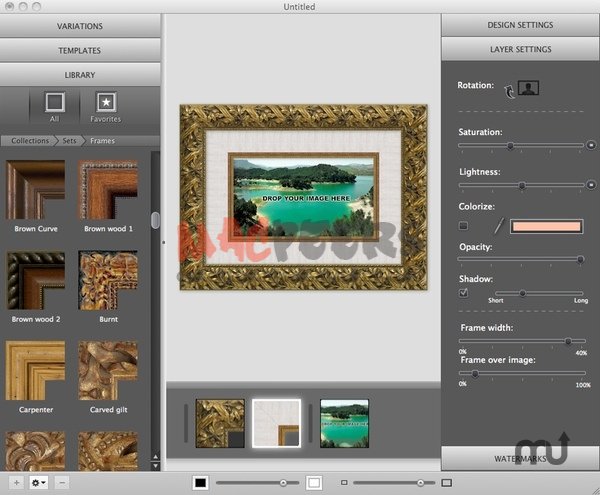Click the rotate arrow icon next to Rotation
600x495 pixels.
(512, 90)
